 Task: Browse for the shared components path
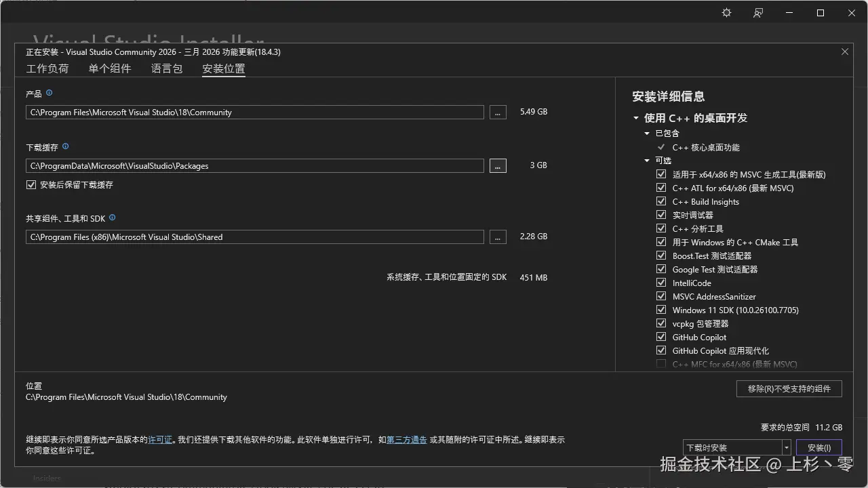pyautogui.click(x=498, y=237)
